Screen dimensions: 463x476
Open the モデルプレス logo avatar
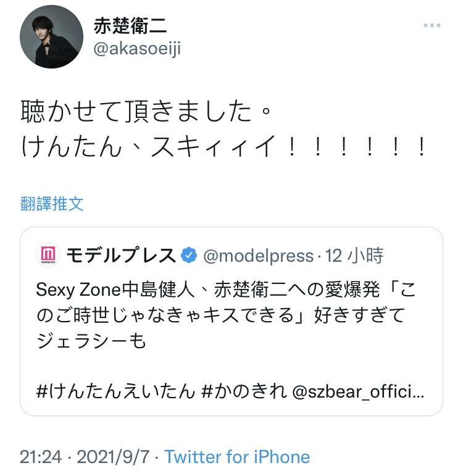48,255
